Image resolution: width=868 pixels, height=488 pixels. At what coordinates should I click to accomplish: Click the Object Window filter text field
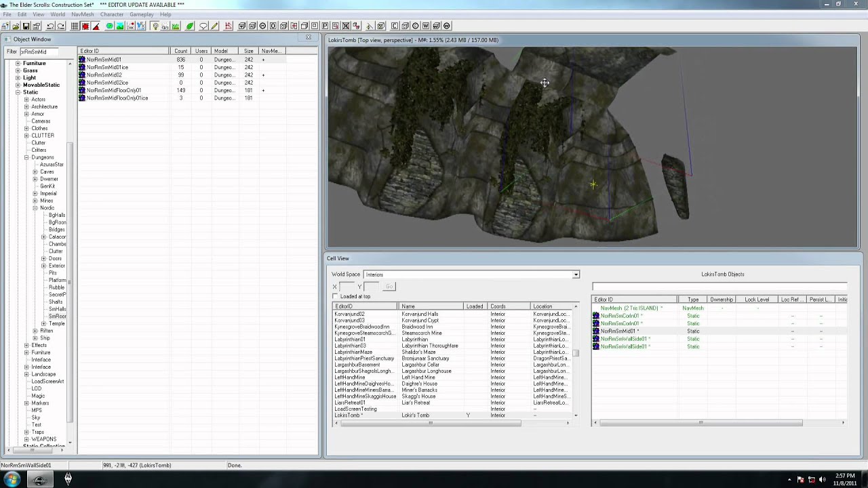(39, 52)
